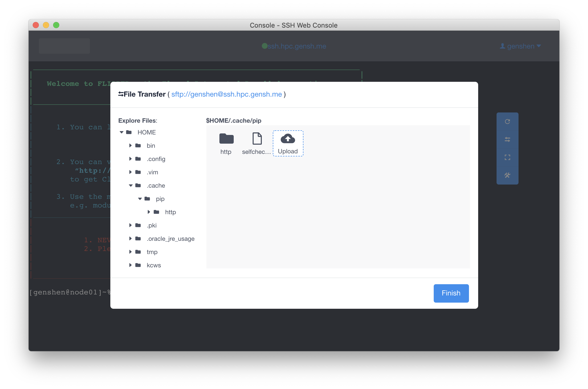The image size is (588, 389).
Task: Select the .oracle_jre_usage folder in tree
Action: (x=170, y=239)
